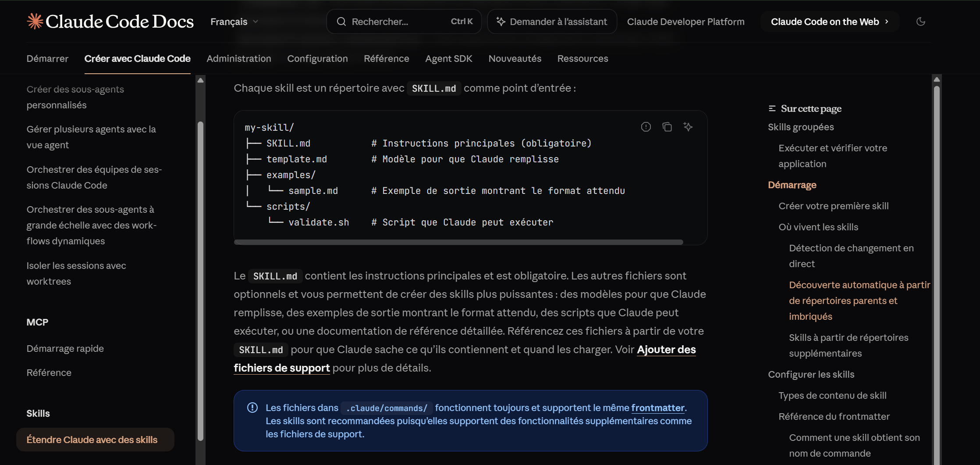
Task: Open Créer des sous-agents personnalisés
Action: pos(75,97)
